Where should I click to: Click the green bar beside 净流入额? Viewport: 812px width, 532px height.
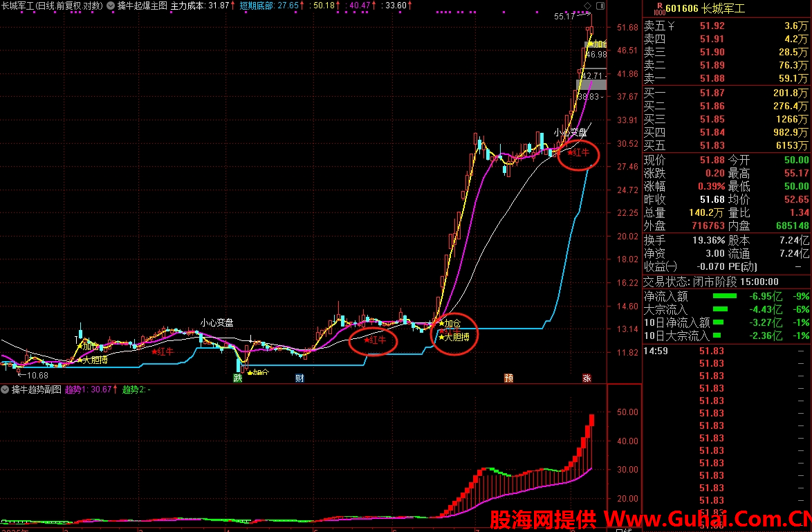click(x=724, y=296)
